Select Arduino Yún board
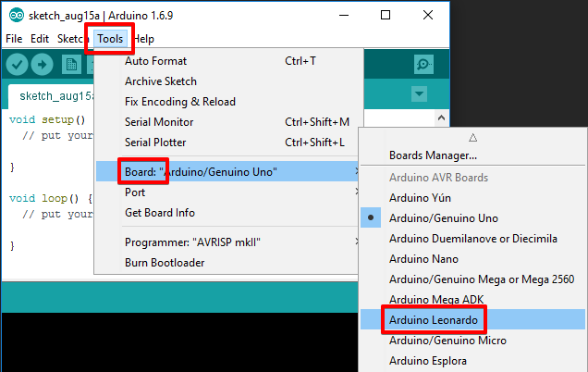Viewport: 588px width, 372px height. [x=472, y=198]
